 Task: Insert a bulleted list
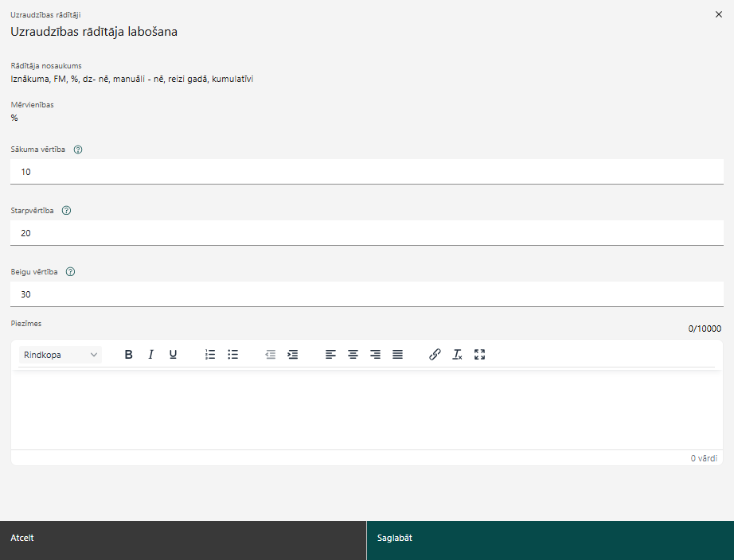coord(232,355)
